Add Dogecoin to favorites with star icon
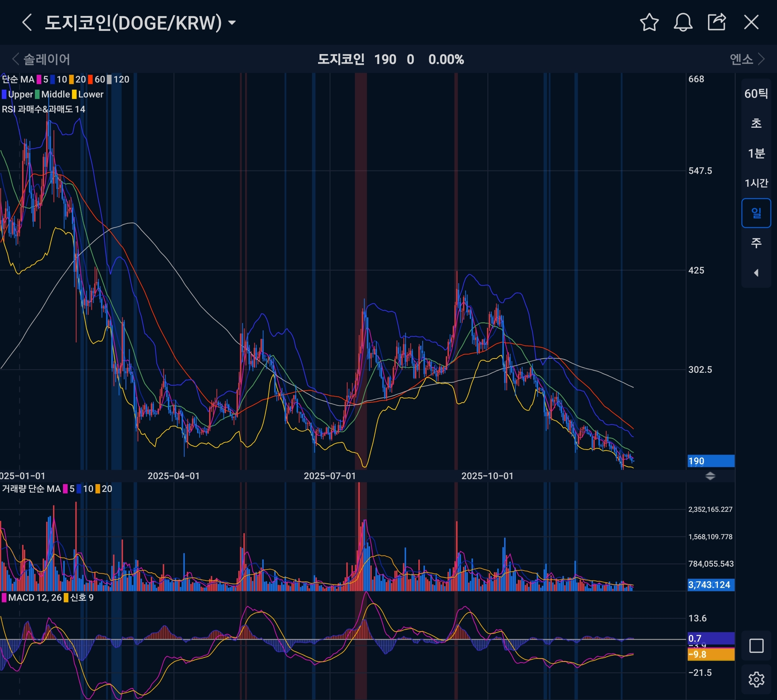The width and height of the screenshot is (777, 700). (649, 22)
